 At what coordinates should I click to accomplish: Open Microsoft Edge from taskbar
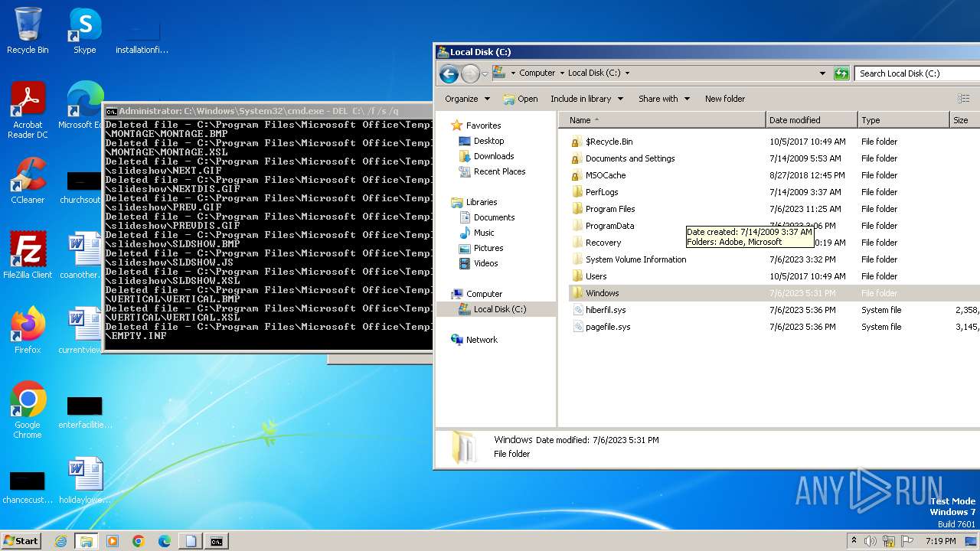pyautogui.click(x=165, y=541)
